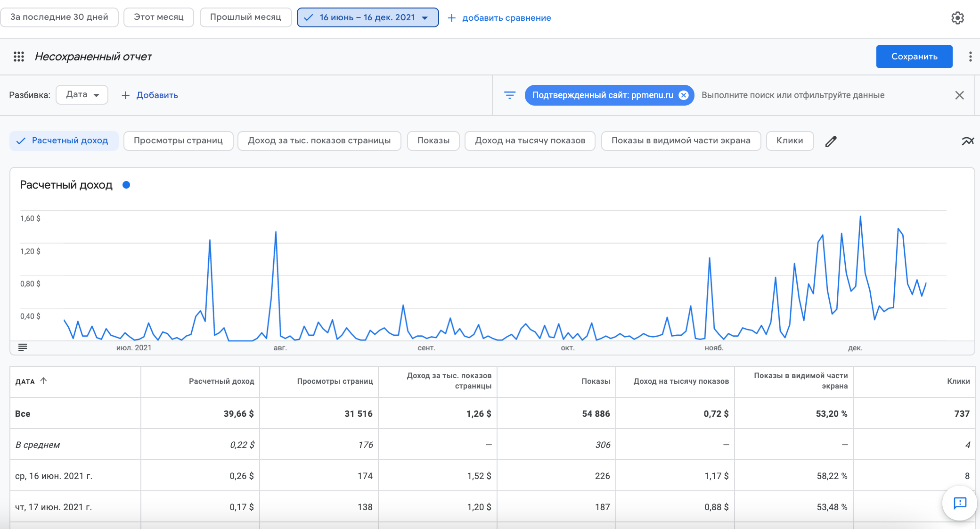Open the nine-dot reports grid menu

[19, 57]
